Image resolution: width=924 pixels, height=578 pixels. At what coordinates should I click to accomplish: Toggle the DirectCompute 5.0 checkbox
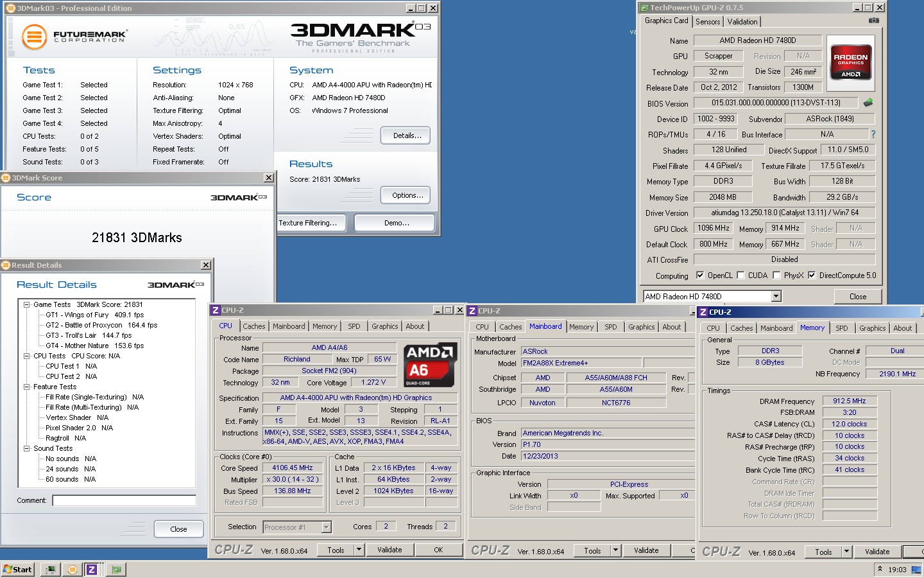click(812, 276)
